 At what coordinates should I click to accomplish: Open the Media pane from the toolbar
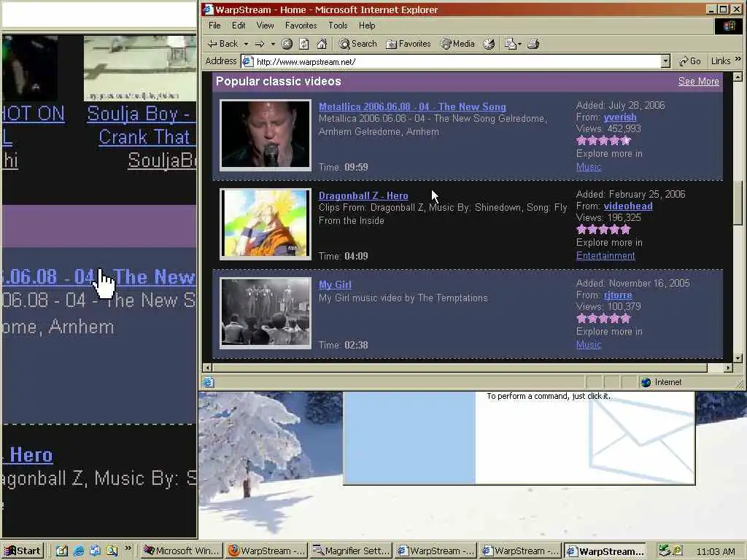tap(457, 44)
